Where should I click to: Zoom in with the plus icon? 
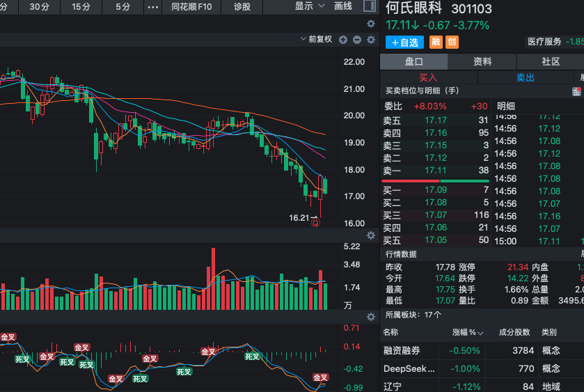343,40
